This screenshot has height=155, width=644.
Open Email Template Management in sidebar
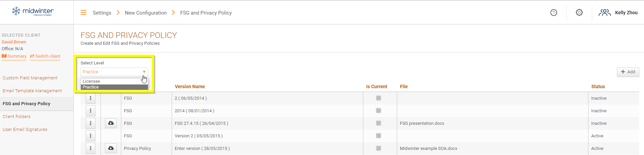click(32, 91)
